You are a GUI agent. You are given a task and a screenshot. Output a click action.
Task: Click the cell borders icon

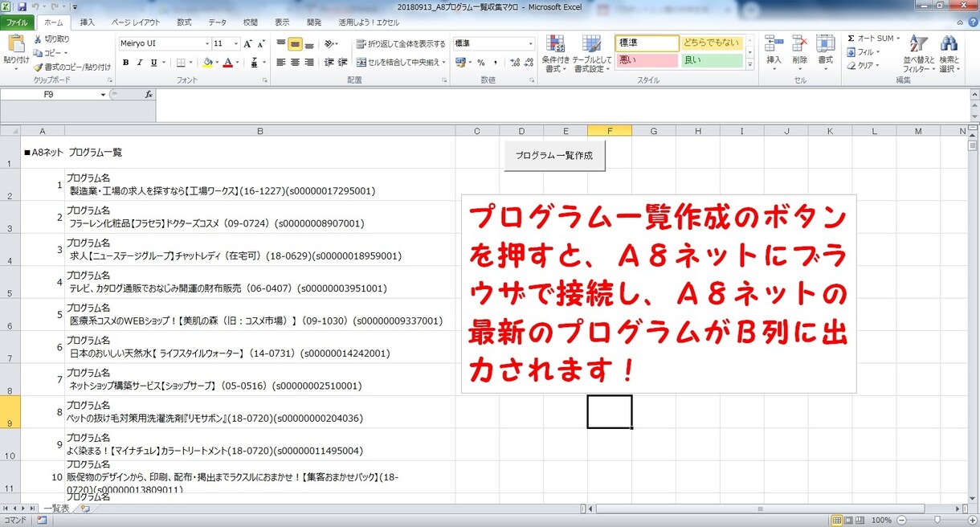tap(181, 63)
